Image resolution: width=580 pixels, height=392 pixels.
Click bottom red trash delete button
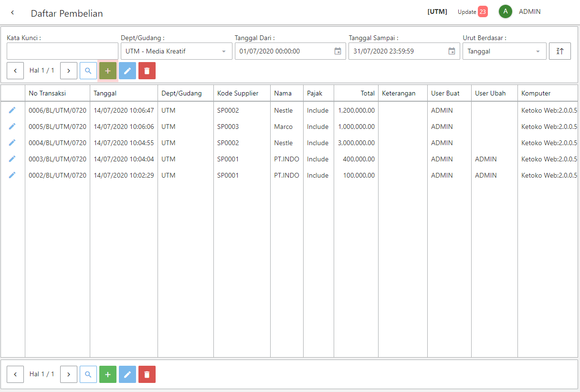click(147, 374)
